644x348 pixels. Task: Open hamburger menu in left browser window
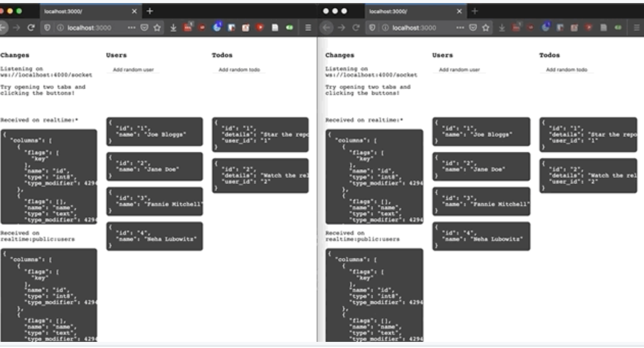pos(308,28)
